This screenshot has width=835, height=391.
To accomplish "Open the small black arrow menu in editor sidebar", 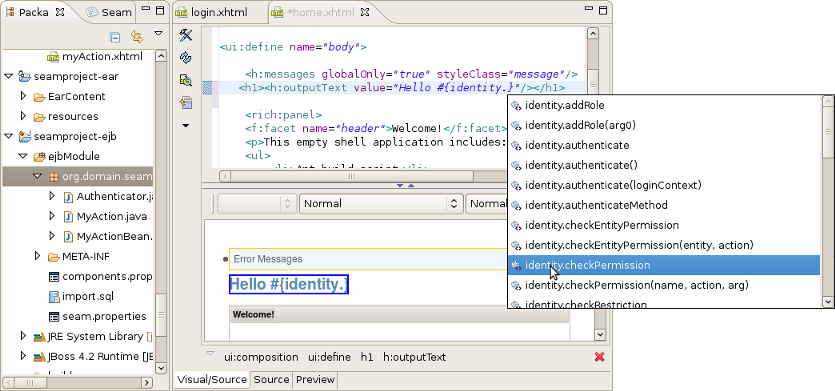I will (x=185, y=126).
